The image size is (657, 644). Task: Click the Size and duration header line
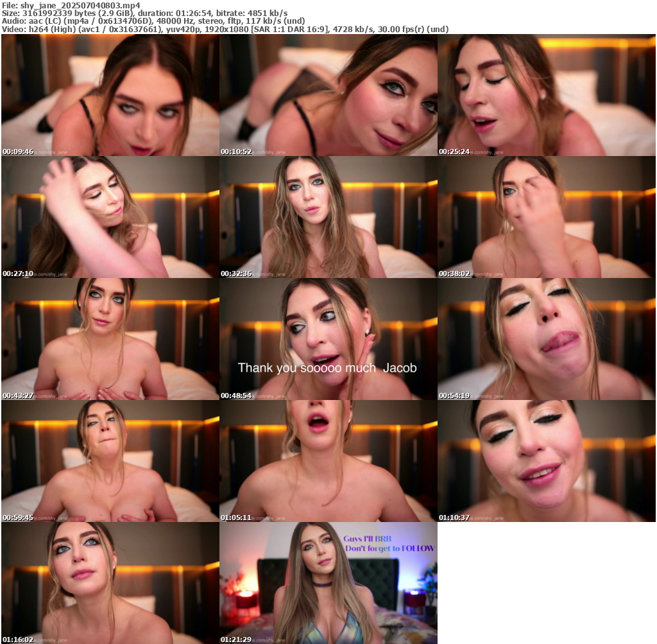pos(144,13)
